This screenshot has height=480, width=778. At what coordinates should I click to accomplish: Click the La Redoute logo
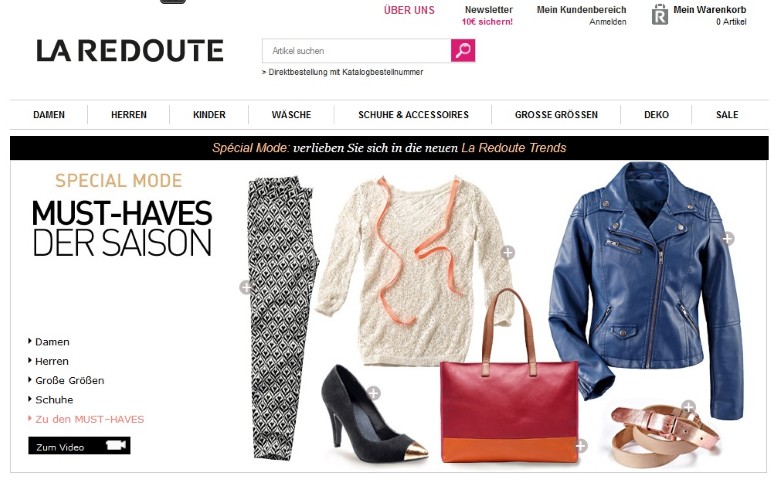coord(130,51)
